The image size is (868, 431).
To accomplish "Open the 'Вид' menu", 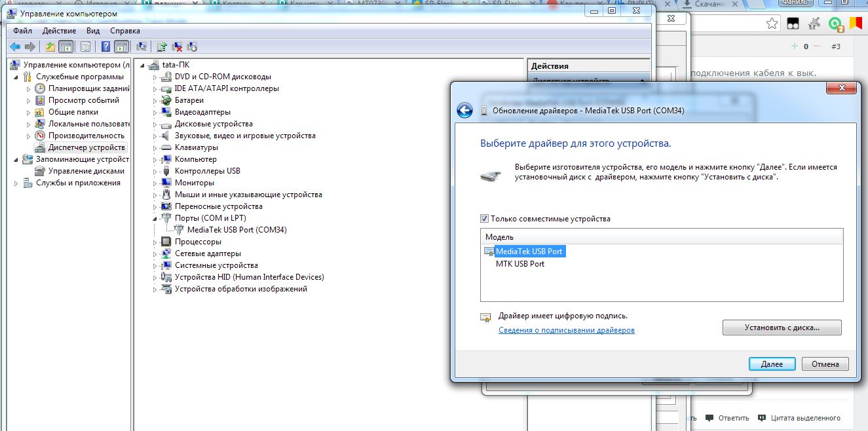I will (93, 31).
